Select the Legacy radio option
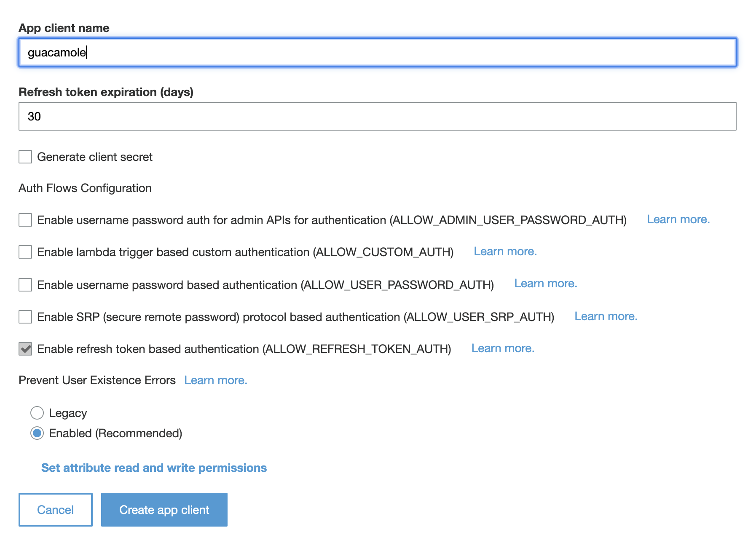This screenshot has width=756, height=551. (x=37, y=413)
